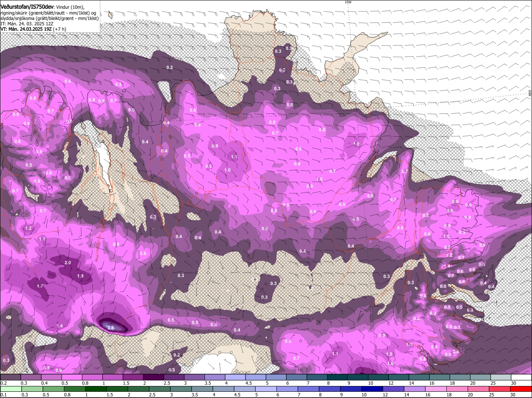Image resolution: width=532 pixels, height=398 pixels.
Task: Pick the white swatch after 30 in the snow legend
Action: point(521,377)
